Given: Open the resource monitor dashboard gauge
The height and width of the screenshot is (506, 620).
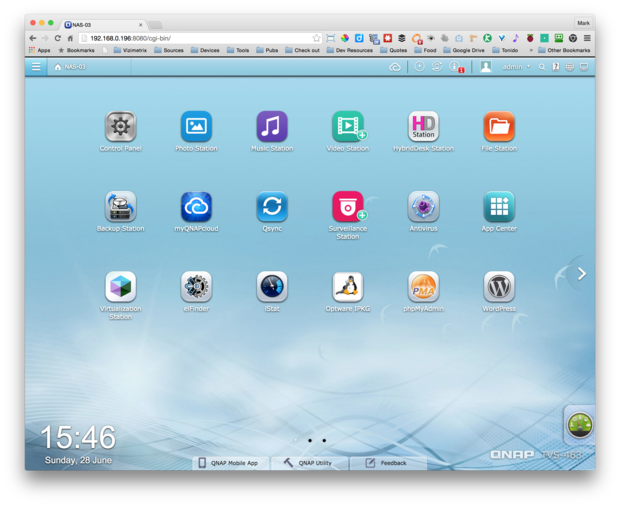Looking at the screenshot, I should click(x=580, y=425).
